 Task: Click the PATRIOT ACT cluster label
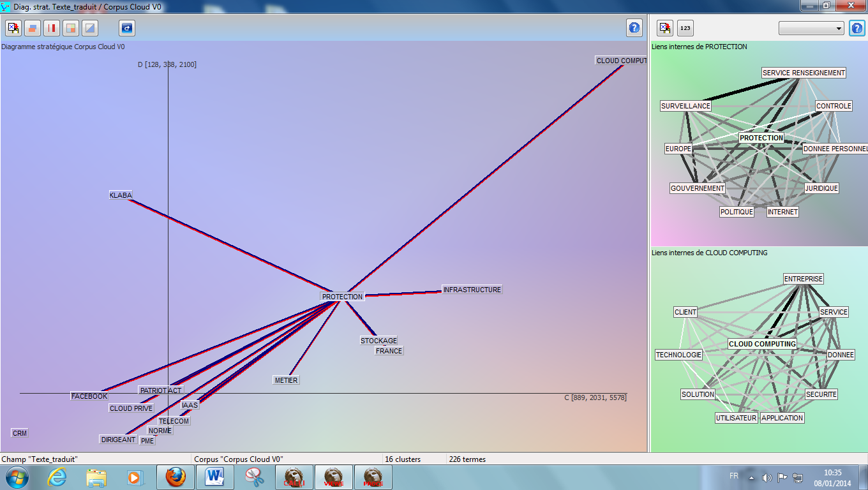(x=161, y=390)
